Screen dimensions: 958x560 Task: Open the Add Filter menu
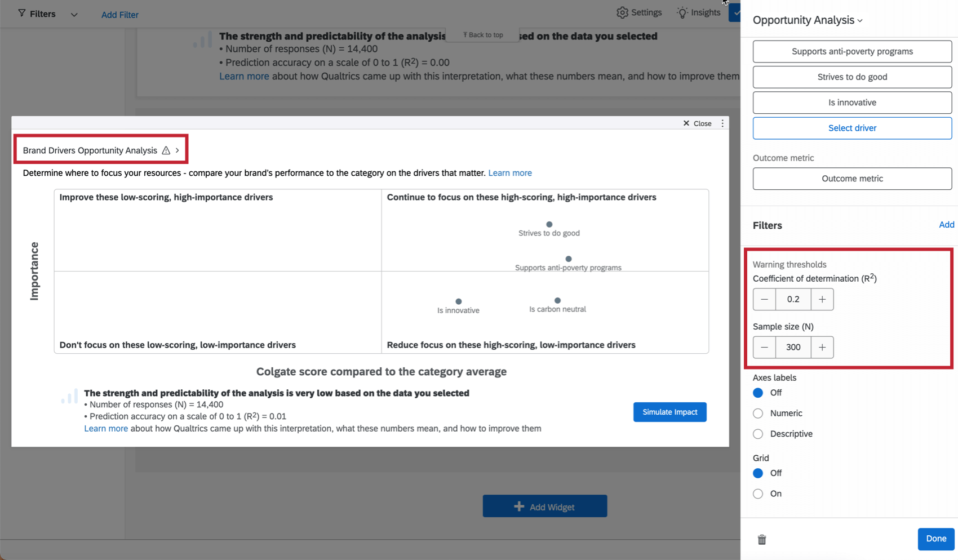(119, 14)
